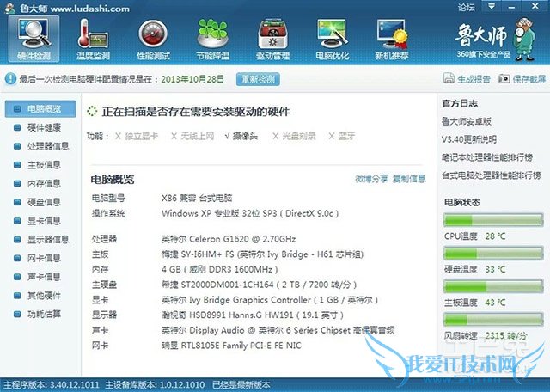550x392 pixels.
Task: Click the 主程序版本 3.40.12.1011 status text
Action: (52, 385)
